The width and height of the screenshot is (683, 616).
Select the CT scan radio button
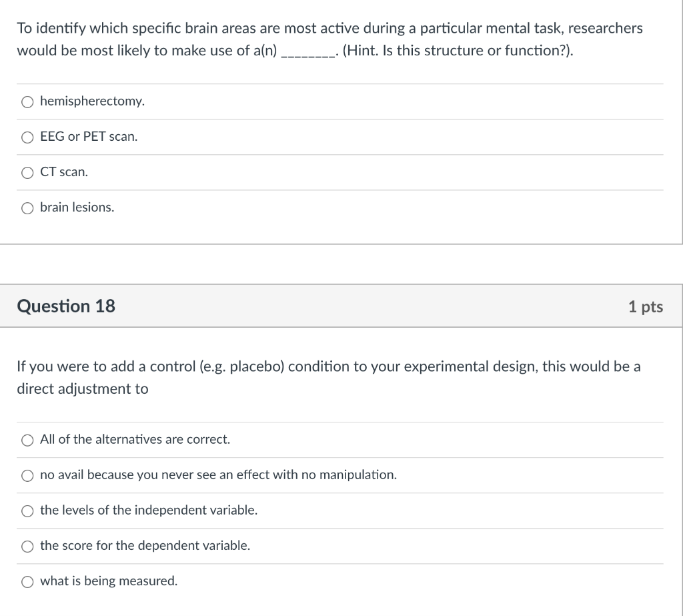click(27, 173)
